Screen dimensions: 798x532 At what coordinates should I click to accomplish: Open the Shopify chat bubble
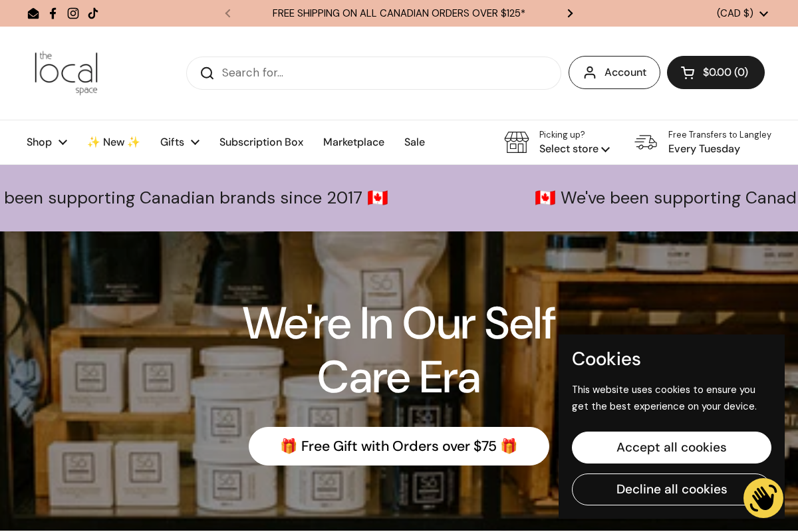[763, 498]
